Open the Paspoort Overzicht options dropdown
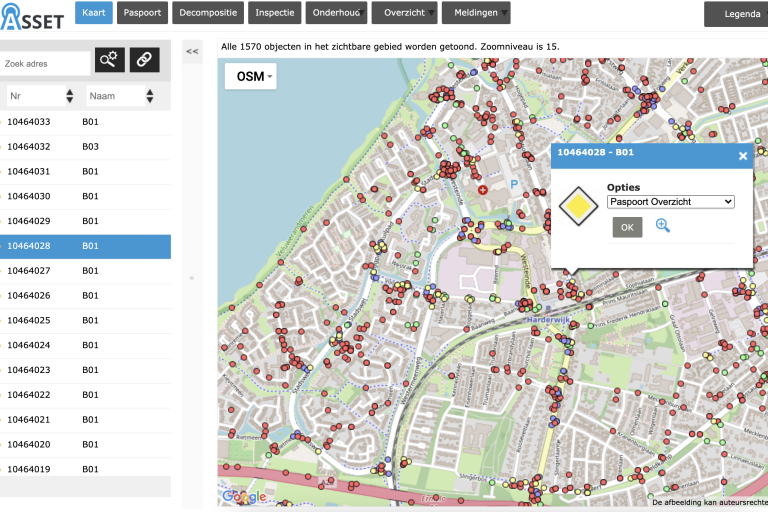 (x=670, y=202)
